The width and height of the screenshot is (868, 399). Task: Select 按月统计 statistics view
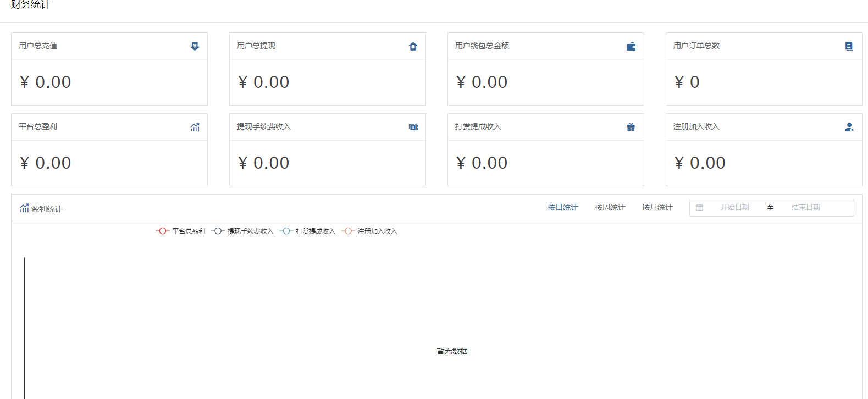tap(657, 208)
